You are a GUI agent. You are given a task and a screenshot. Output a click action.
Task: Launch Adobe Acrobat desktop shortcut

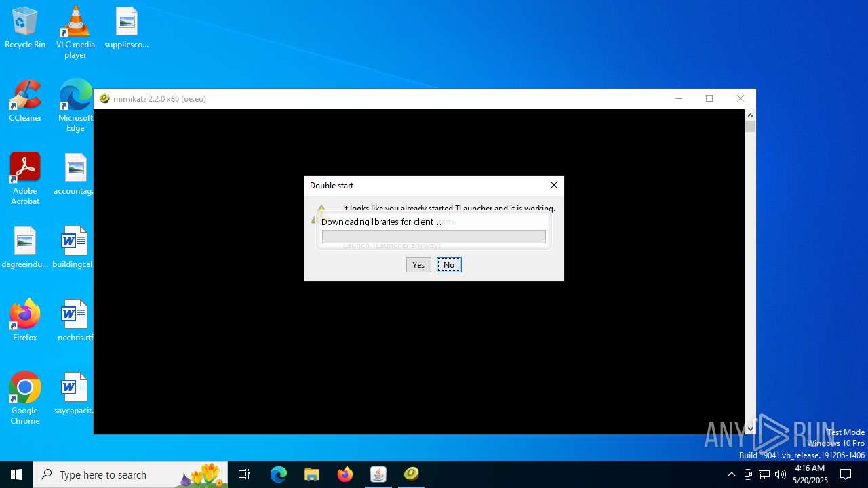click(x=25, y=179)
